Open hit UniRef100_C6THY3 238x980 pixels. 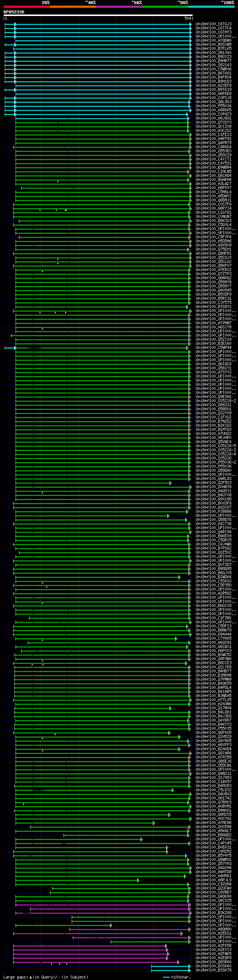214,32
